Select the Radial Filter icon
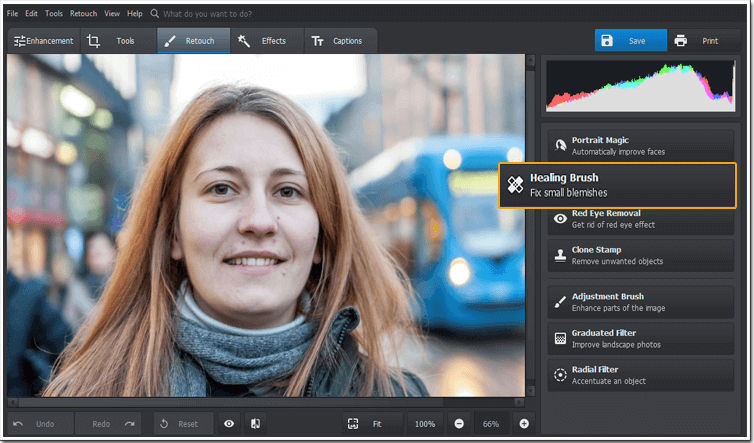The width and height of the screenshot is (754, 443). point(560,375)
